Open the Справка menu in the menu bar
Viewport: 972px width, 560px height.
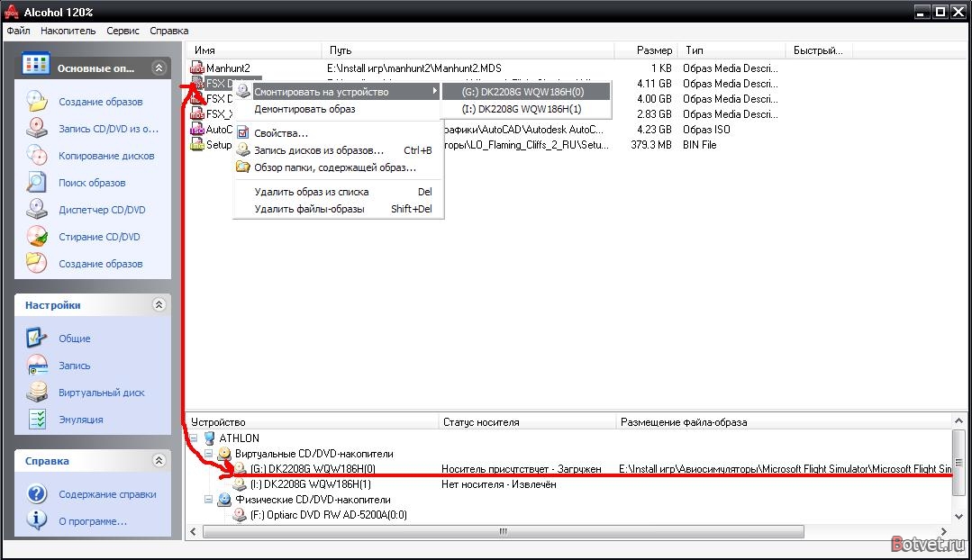[169, 31]
